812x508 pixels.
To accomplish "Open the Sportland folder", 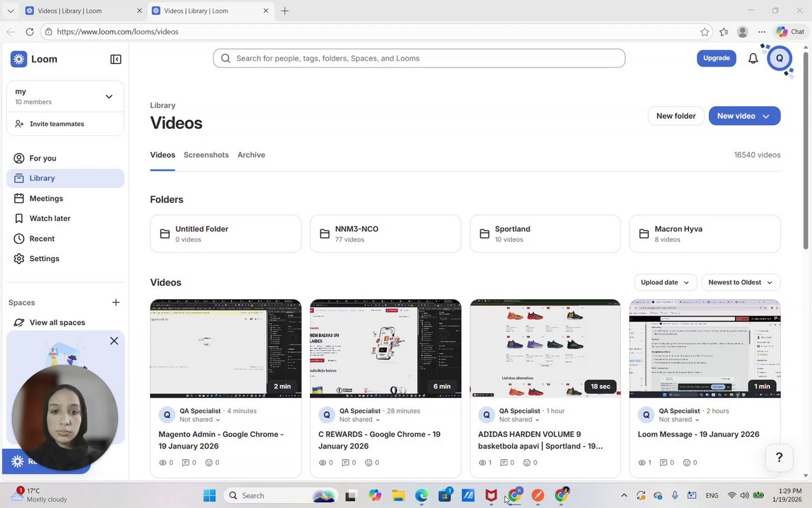I will pyautogui.click(x=545, y=234).
